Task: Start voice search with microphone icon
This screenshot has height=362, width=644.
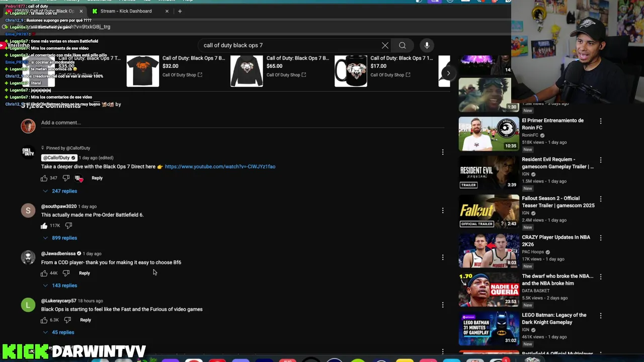Action: (x=427, y=45)
